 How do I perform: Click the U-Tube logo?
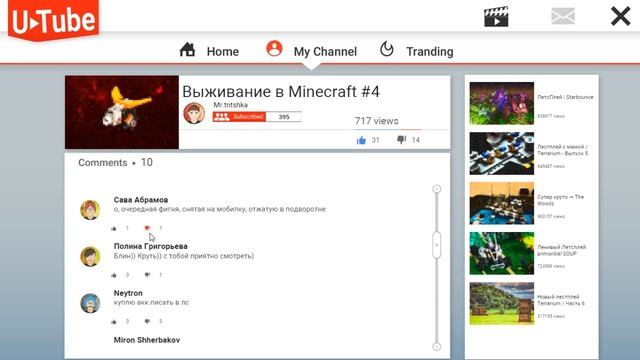pos(53,20)
